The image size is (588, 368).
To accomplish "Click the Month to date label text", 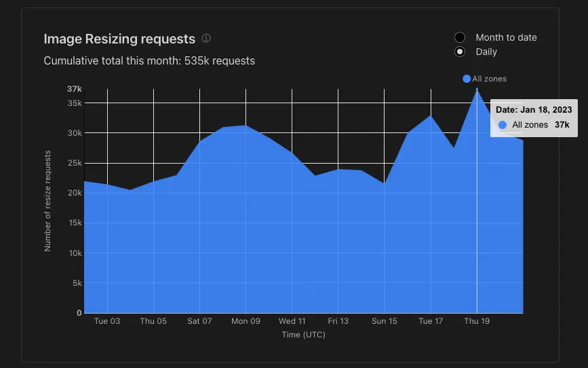I will 506,37.
